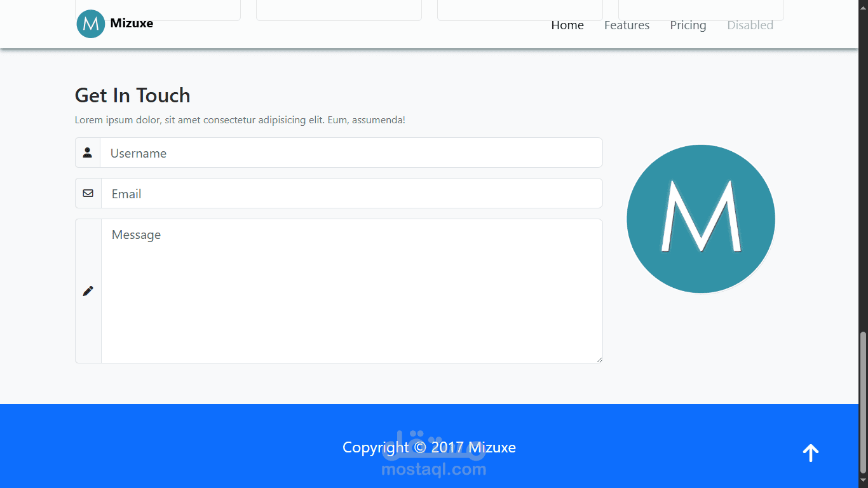Image resolution: width=868 pixels, height=488 pixels.
Task: Click inside the Email input field
Action: [x=349, y=193]
